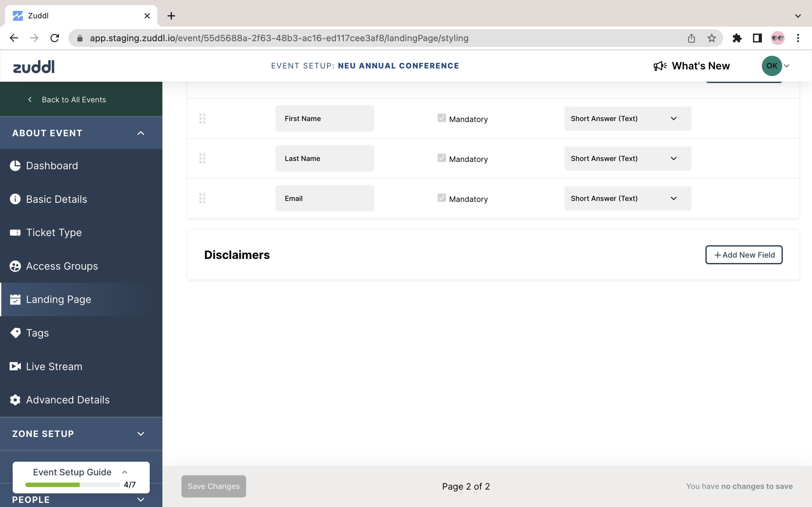
Task: Open Basic Details in sidebar
Action: 56,199
